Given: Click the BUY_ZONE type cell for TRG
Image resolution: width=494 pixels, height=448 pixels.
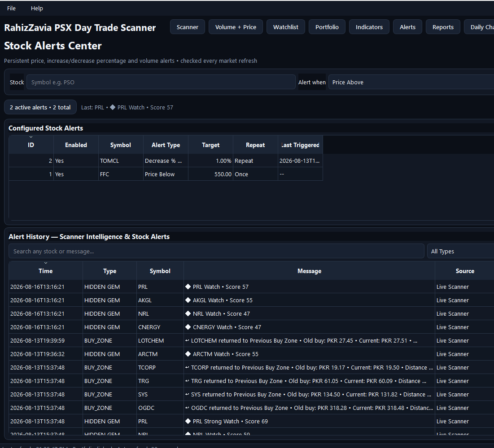Looking at the screenshot, I should 109,381.
